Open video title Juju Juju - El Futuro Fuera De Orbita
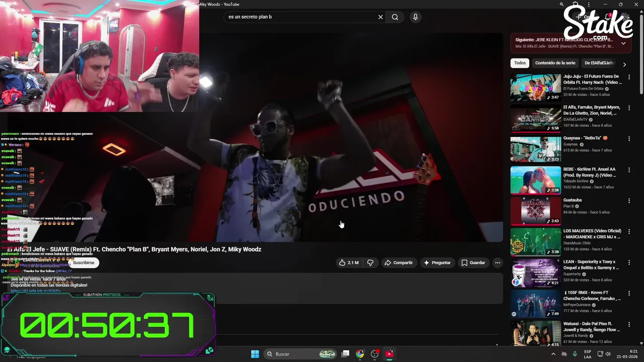The image size is (644, 362). (x=592, y=79)
